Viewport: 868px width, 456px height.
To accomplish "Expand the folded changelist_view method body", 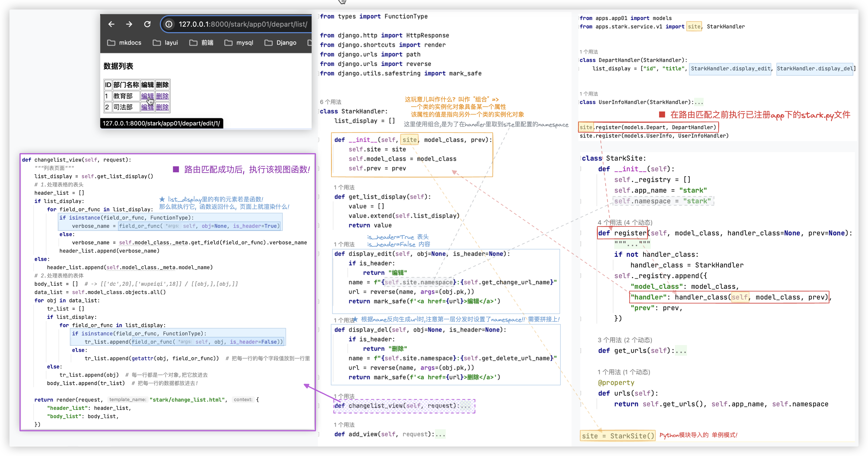I will click(x=465, y=406).
